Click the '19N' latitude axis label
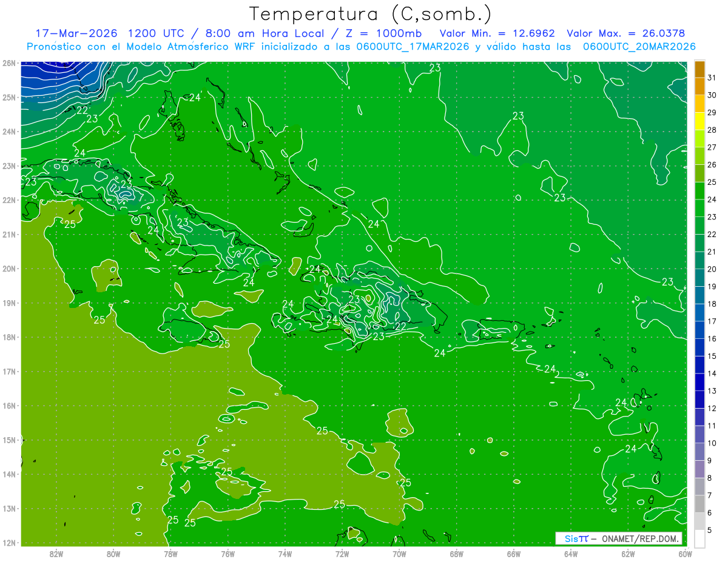Screen dimensions: 728x562 click(9, 303)
